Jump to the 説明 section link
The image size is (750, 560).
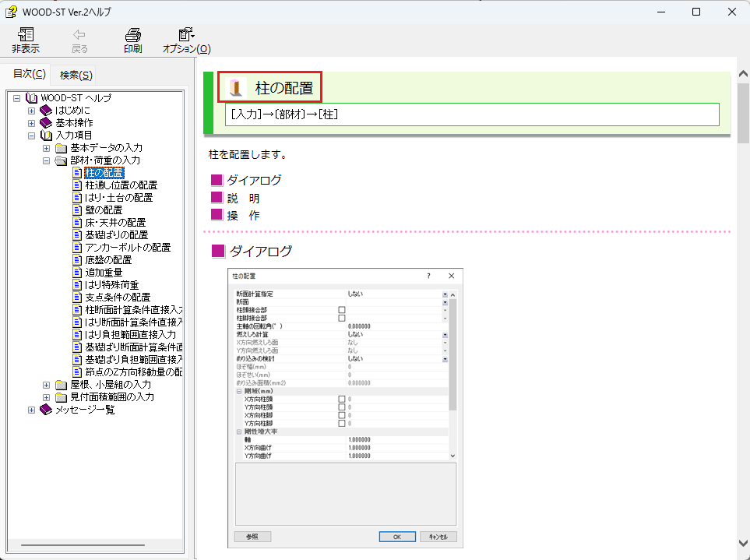243,198
